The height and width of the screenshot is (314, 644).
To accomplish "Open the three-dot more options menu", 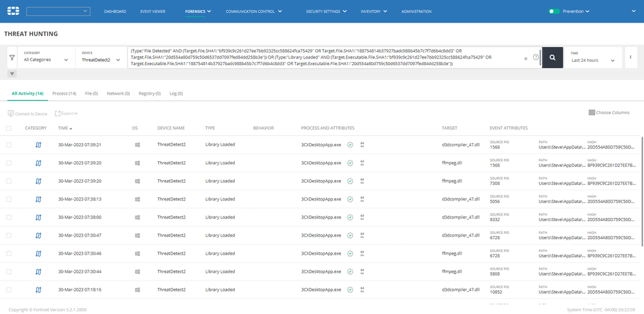I will [630, 57].
